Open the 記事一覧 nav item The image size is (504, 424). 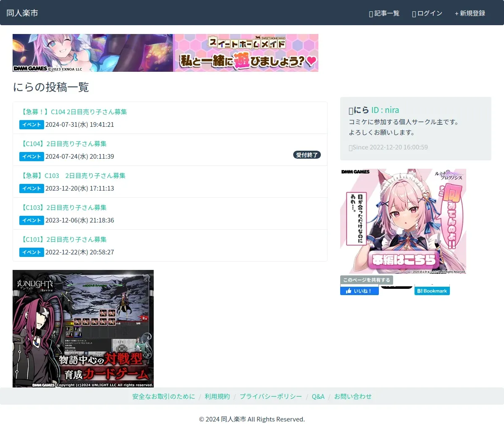coord(384,13)
